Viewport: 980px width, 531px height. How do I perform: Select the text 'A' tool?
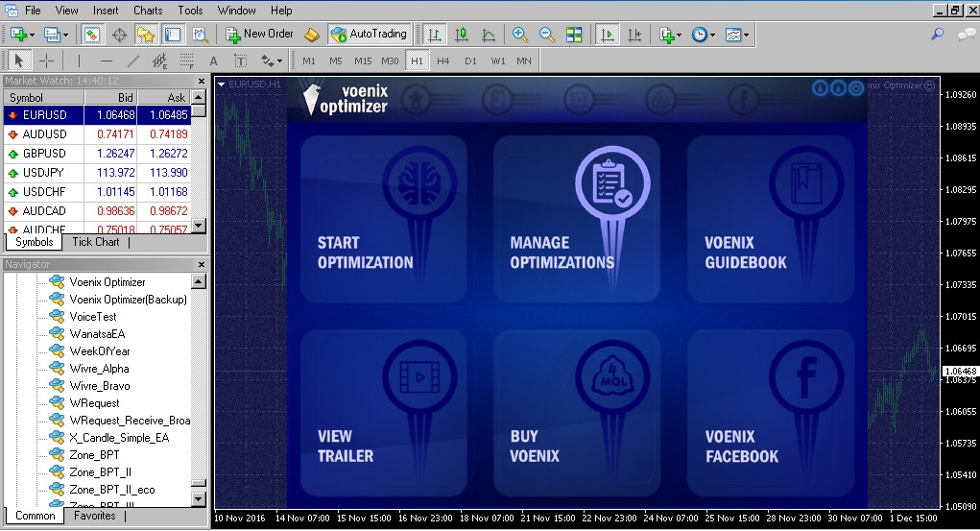click(x=214, y=60)
